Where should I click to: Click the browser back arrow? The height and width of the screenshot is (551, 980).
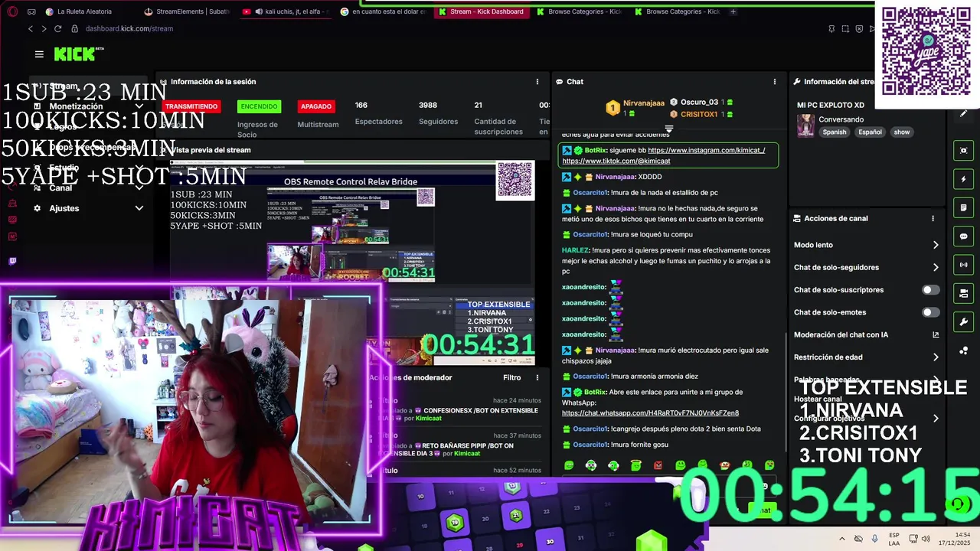(30, 28)
